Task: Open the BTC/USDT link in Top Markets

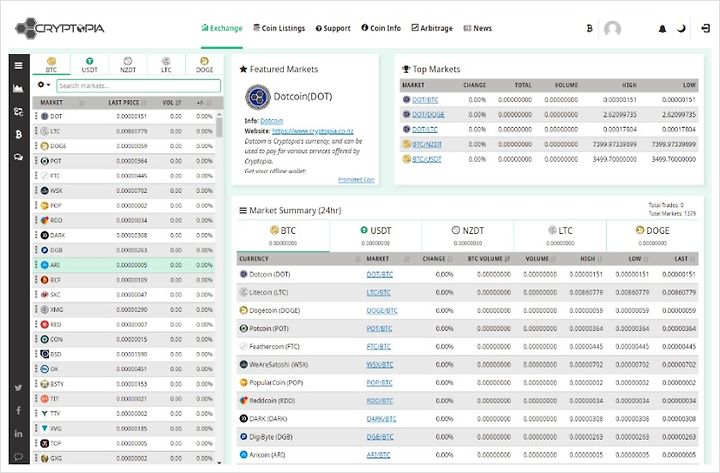Action: [427, 159]
